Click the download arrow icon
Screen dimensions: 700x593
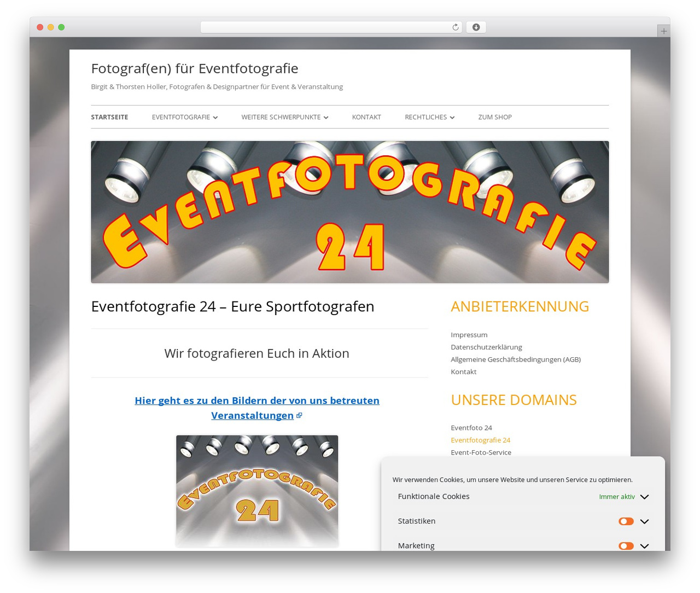pos(476,27)
